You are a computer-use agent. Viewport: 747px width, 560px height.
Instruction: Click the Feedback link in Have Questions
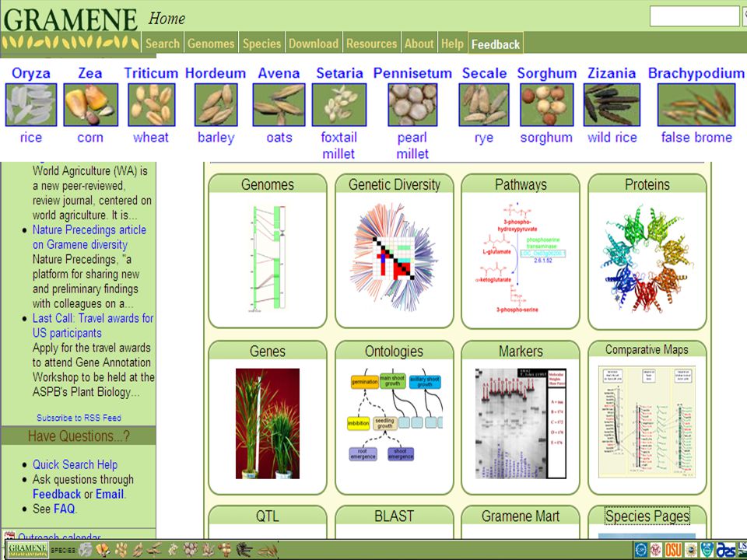coord(57,494)
